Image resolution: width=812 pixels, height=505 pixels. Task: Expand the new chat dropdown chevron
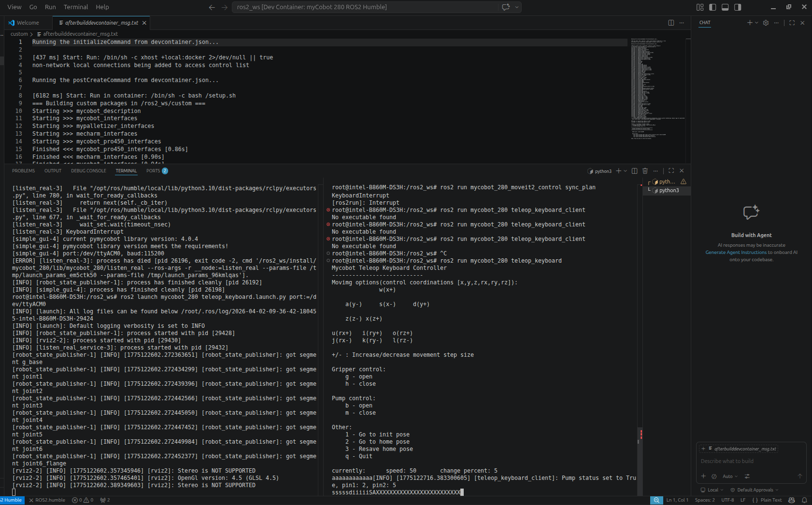(x=756, y=23)
